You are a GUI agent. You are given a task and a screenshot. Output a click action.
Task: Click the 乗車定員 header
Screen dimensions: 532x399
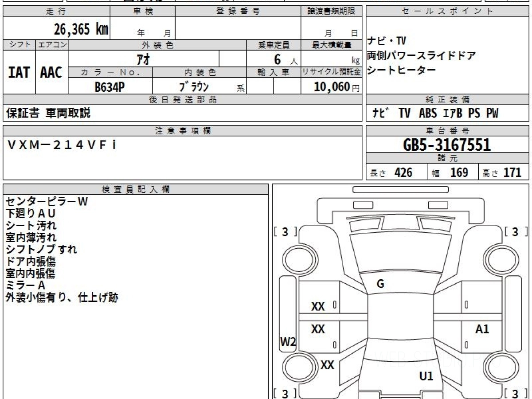pos(274,45)
